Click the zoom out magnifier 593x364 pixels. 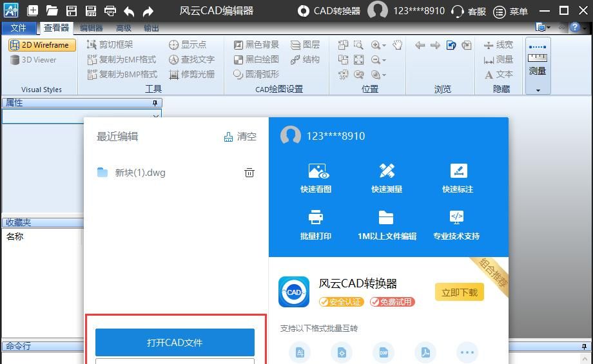click(376, 60)
